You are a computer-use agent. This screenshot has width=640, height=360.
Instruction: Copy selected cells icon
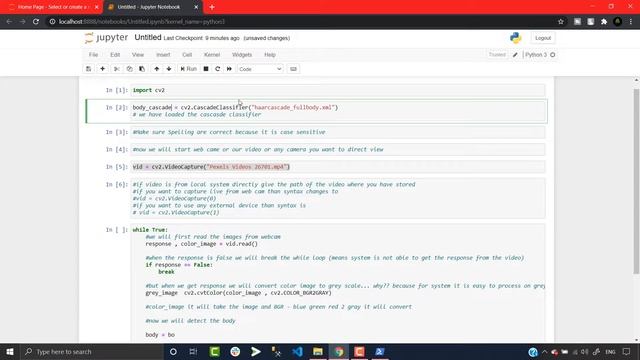[129, 69]
